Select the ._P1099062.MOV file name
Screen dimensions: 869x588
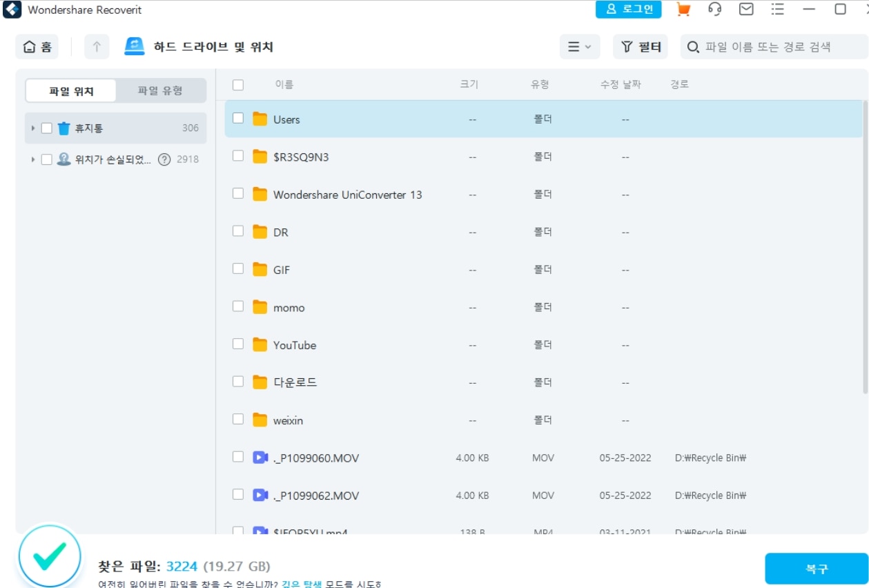[316, 496]
